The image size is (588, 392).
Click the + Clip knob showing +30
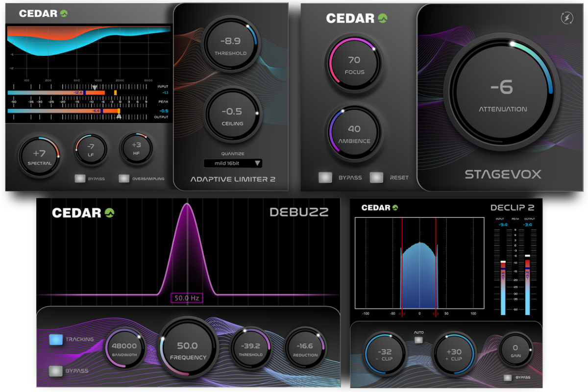(454, 354)
